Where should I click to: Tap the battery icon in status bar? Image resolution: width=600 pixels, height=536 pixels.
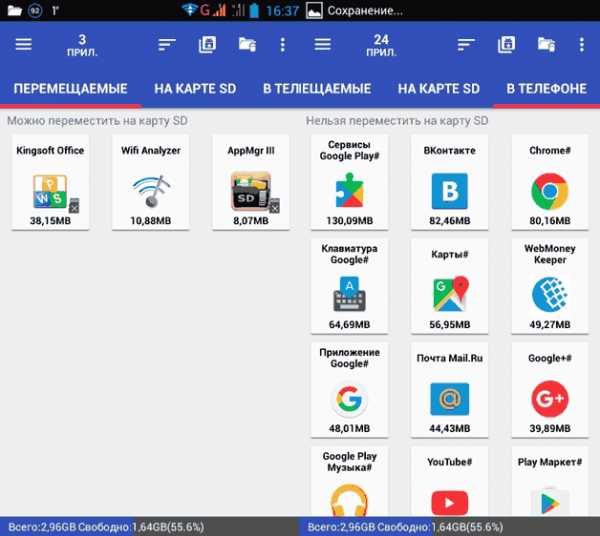[254, 10]
